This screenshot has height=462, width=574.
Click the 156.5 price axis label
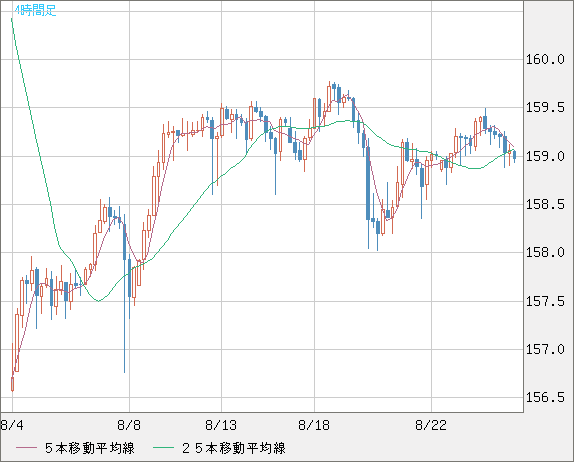(x=545, y=397)
